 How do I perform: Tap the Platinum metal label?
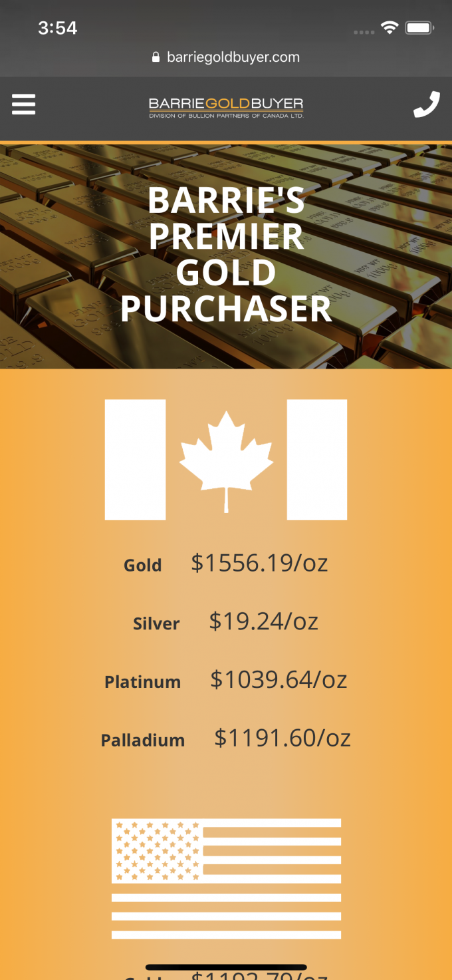click(142, 682)
